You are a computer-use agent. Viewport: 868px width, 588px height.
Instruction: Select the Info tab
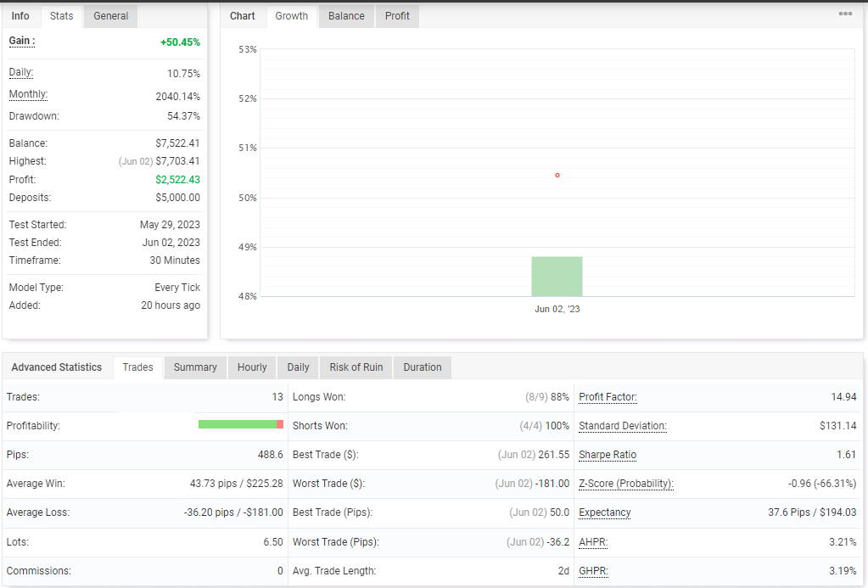[x=20, y=16]
